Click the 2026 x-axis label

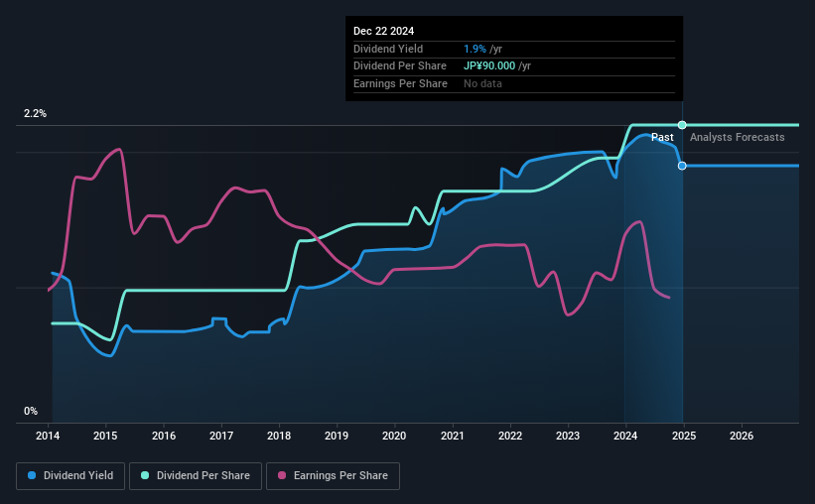click(x=742, y=436)
